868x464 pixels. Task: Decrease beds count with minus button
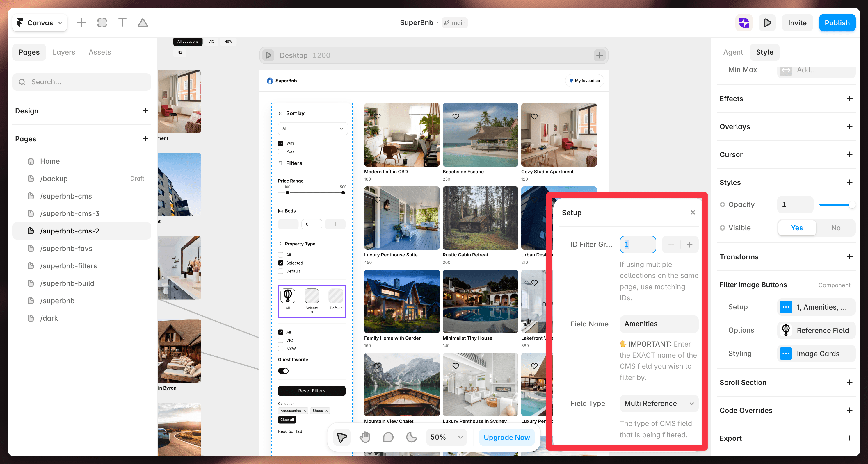click(x=289, y=224)
